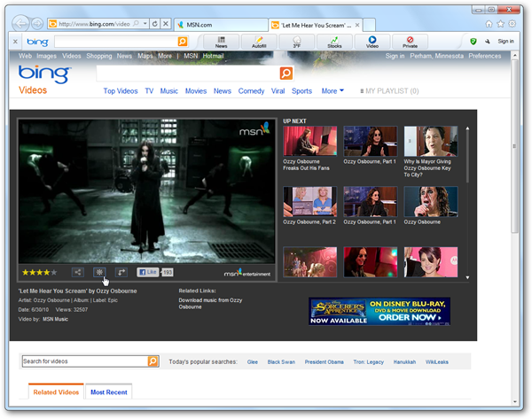
Task: Select the Comedy video category
Action: pyautogui.click(x=252, y=91)
